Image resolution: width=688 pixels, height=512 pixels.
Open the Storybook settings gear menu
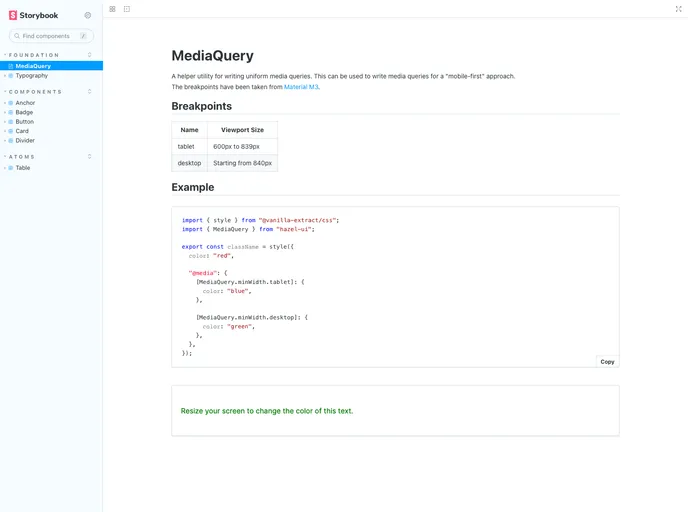pyautogui.click(x=88, y=15)
